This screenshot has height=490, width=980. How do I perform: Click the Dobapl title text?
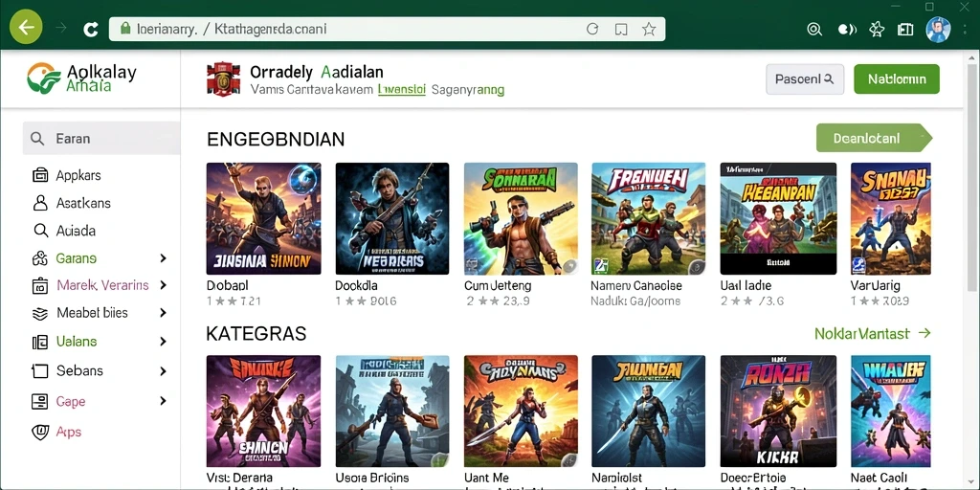227,285
